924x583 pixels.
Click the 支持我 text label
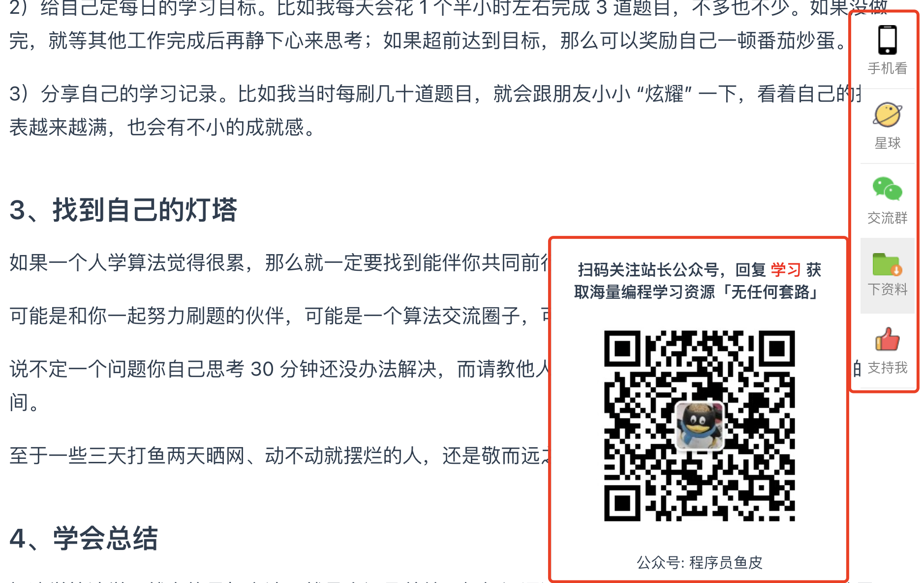pyautogui.click(x=887, y=367)
